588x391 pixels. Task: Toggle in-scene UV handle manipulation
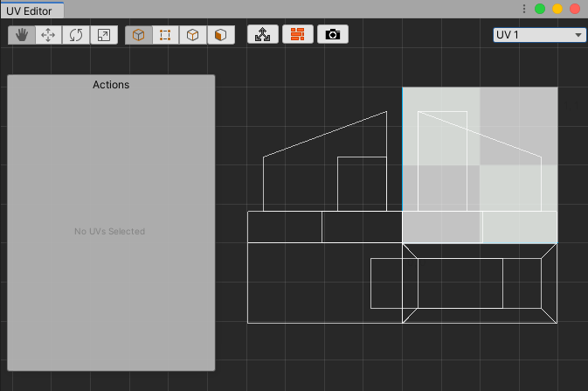[x=263, y=35]
